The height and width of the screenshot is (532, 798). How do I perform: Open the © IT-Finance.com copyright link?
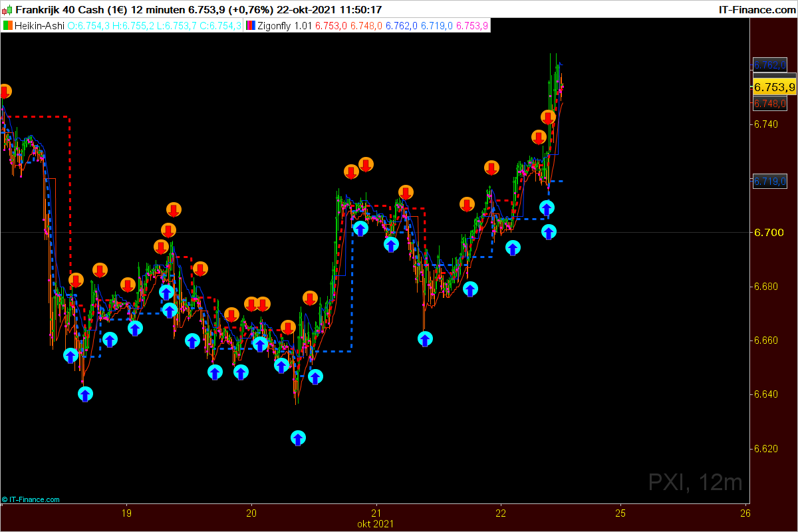point(31,499)
